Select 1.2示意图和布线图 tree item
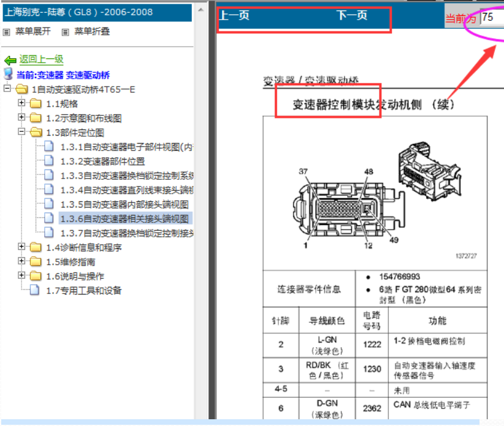 click(x=84, y=118)
